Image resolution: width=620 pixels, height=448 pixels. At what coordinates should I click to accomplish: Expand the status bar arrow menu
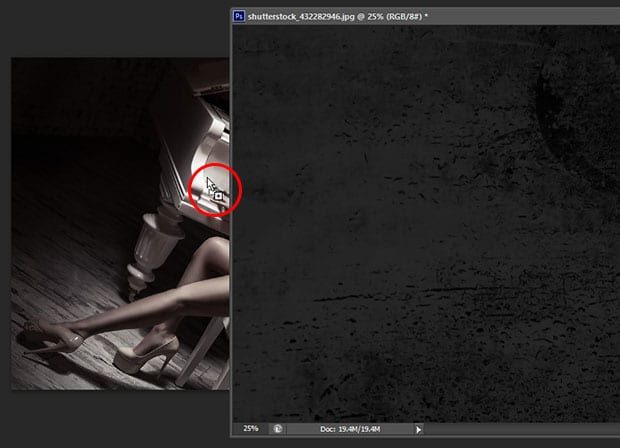click(x=418, y=429)
